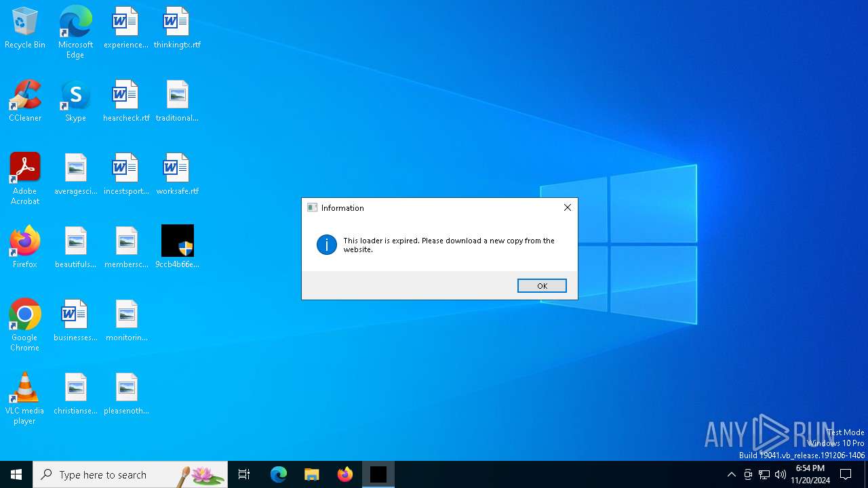The height and width of the screenshot is (488, 868).
Task: Select the worksafe.rtf document icon
Action: point(177,175)
